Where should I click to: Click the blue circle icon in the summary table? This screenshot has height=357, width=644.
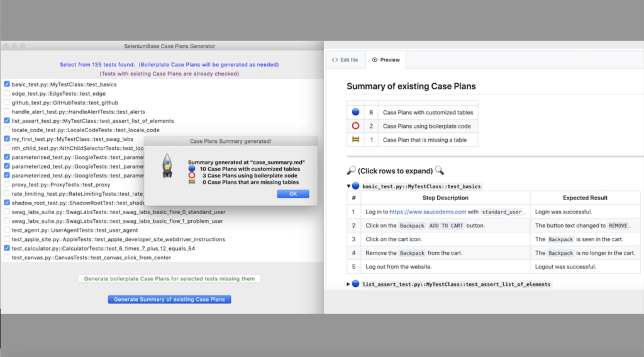(x=355, y=112)
